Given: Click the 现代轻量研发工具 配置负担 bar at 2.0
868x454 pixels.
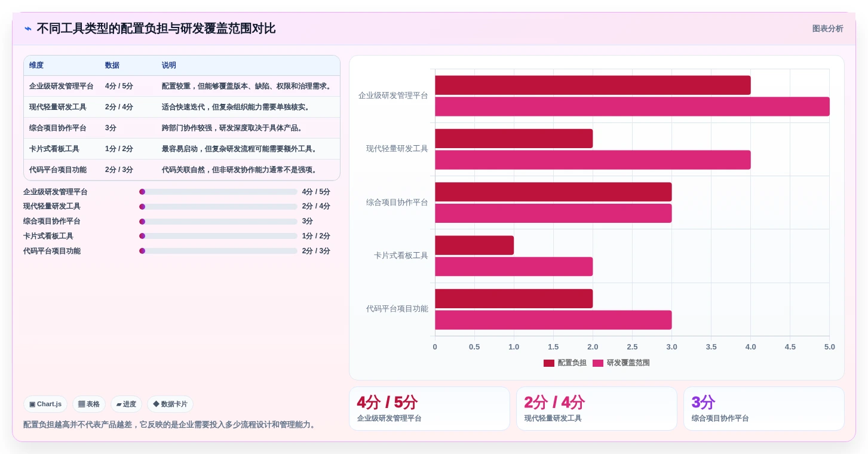Looking at the screenshot, I should coord(514,139).
